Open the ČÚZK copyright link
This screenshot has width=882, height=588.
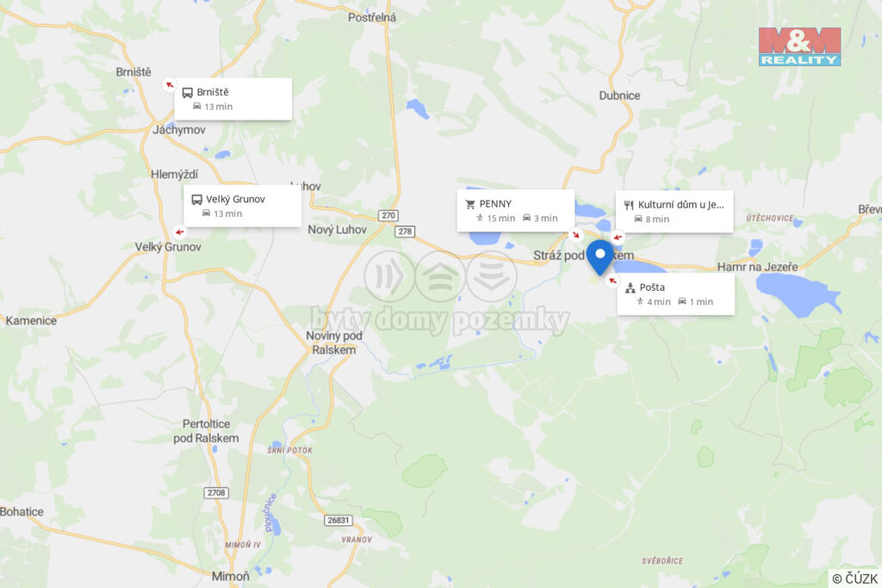point(854,579)
